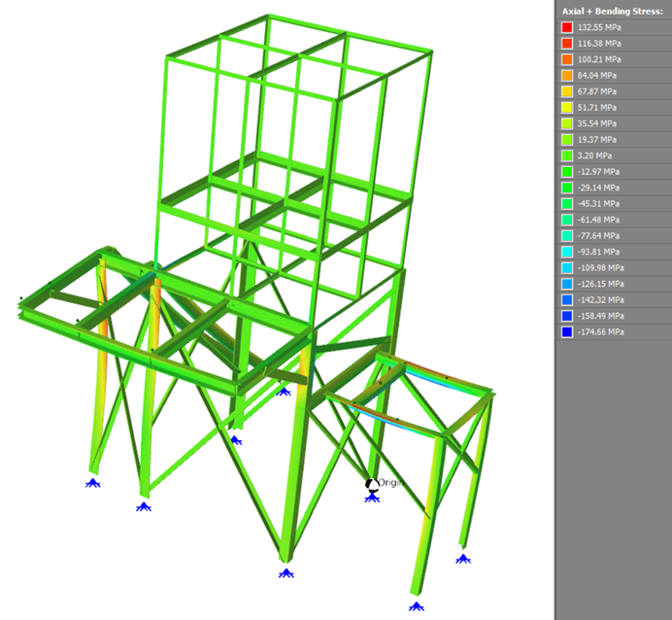Click the red 132.55 MPa legend swatch
Image resolution: width=672 pixels, height=620 pixels.
click(x=567, y=27)
